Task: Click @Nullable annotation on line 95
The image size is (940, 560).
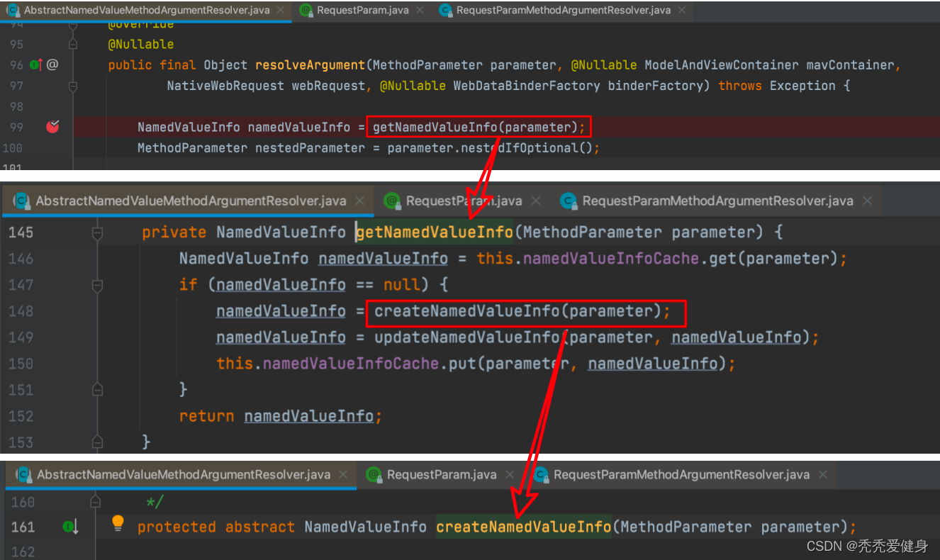Action: 141,44
